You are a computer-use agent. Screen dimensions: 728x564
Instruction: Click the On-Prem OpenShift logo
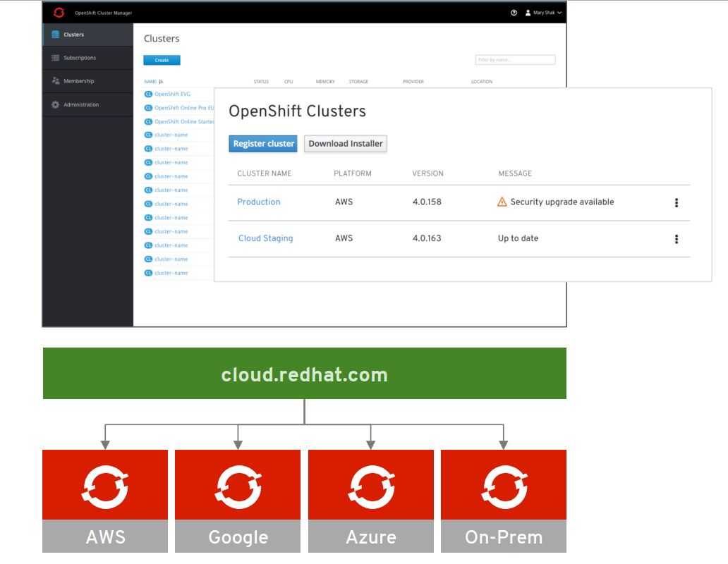[x=504, y=484]
